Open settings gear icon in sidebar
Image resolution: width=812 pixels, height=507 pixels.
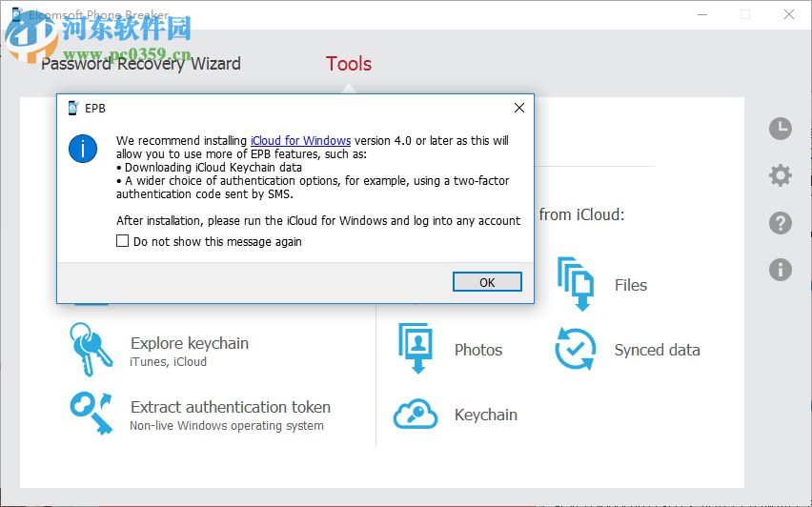click(780, 175)
